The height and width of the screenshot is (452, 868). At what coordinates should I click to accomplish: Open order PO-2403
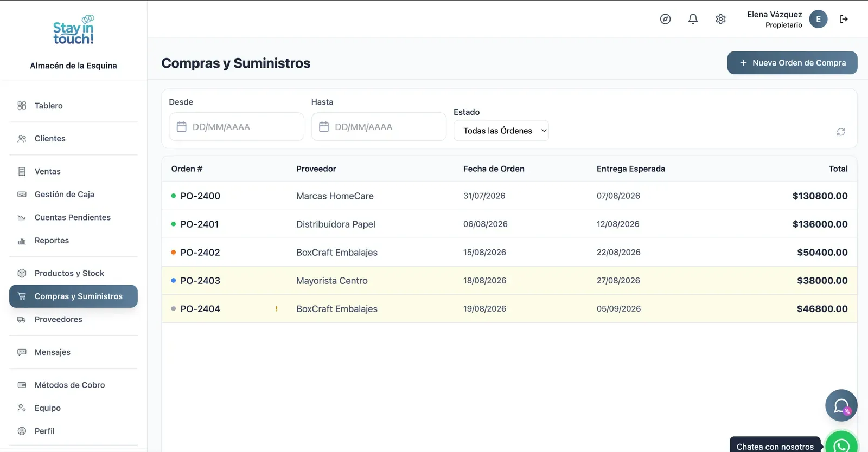click(x=200, y=281)
